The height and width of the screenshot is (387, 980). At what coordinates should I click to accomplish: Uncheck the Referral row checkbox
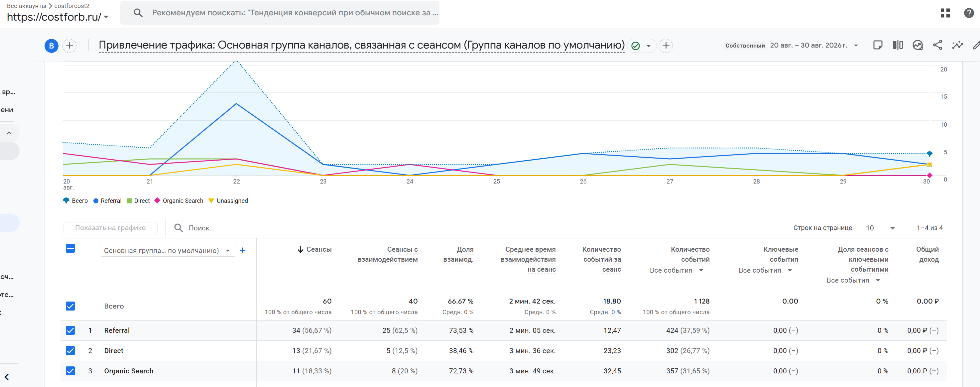[70, 330]
